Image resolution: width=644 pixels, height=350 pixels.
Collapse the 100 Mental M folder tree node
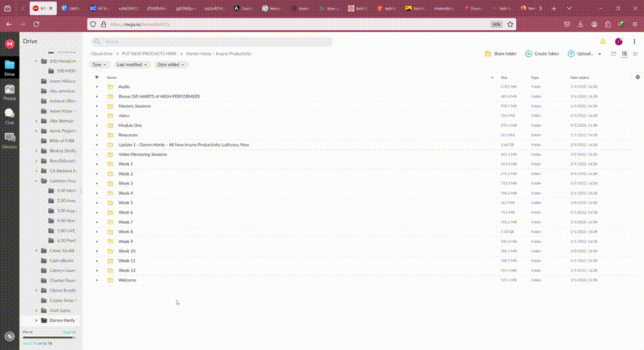coord(37,61)
